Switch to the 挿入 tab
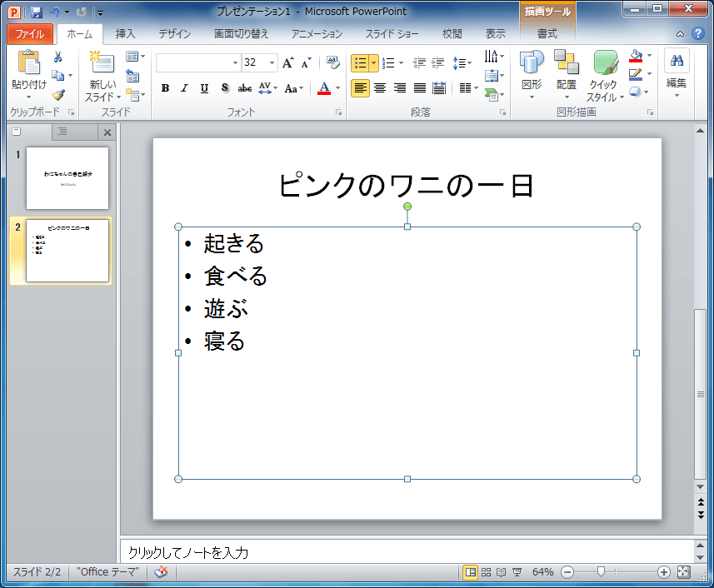The height and width of the screenshot is (588, 714). pos(125,33)
